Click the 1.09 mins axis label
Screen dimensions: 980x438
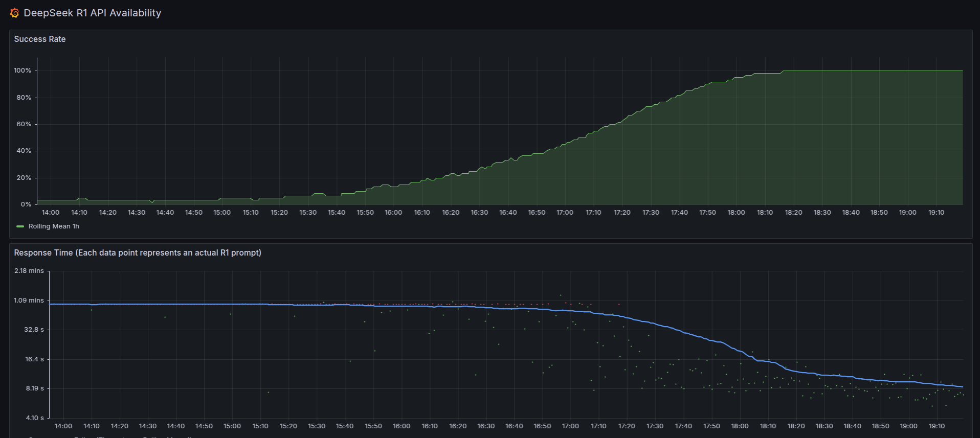point(29,301)
